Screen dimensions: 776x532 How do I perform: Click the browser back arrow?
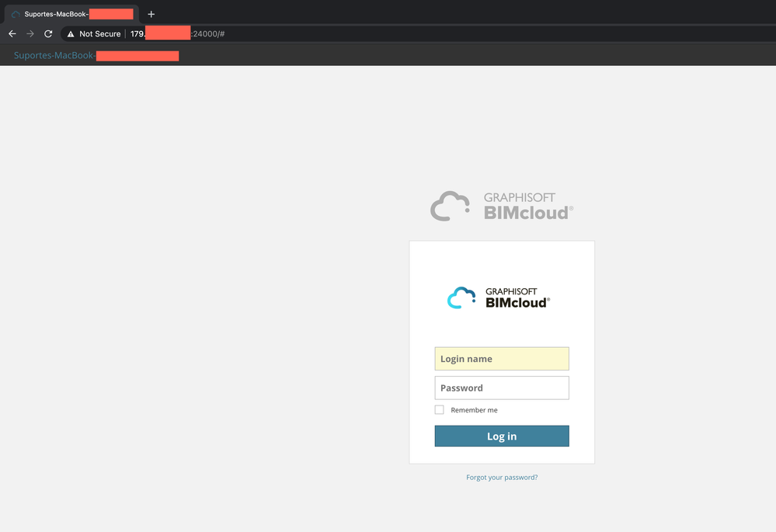point(12,33)
